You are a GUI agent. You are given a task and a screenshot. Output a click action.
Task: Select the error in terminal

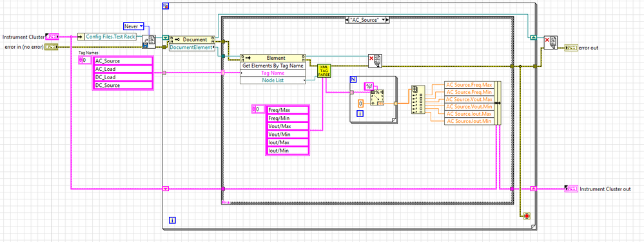[x=51, y=47]
